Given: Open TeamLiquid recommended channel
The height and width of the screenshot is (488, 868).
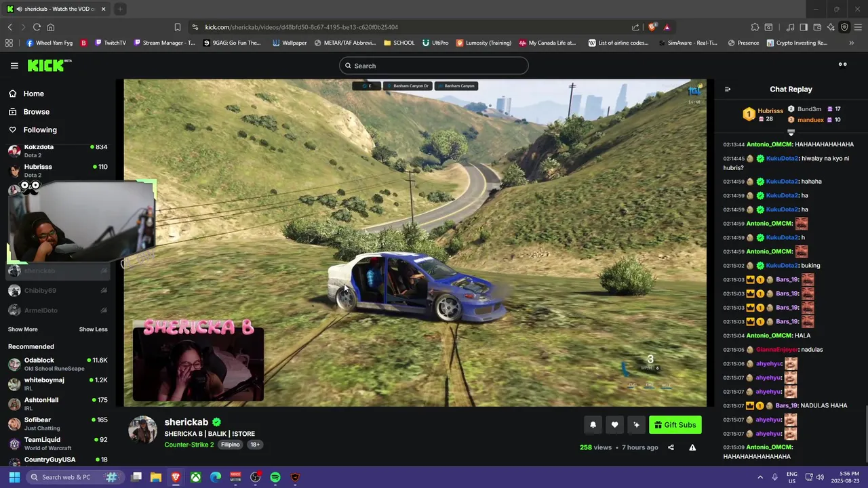Looking at the screenshot, I should [x=58, y=443].
